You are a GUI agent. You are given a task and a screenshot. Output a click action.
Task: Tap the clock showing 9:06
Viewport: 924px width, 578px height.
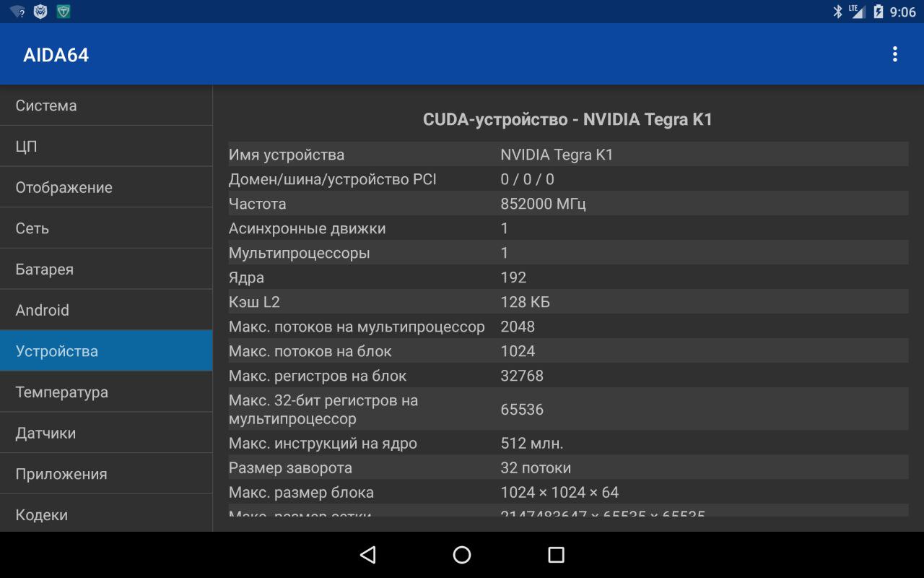(903, 12)
